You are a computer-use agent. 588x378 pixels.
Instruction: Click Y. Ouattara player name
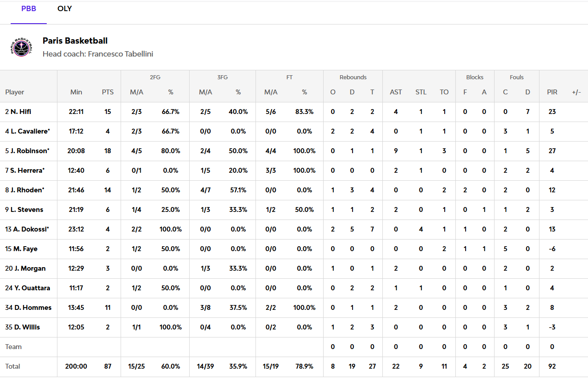(x=31, y=288)
